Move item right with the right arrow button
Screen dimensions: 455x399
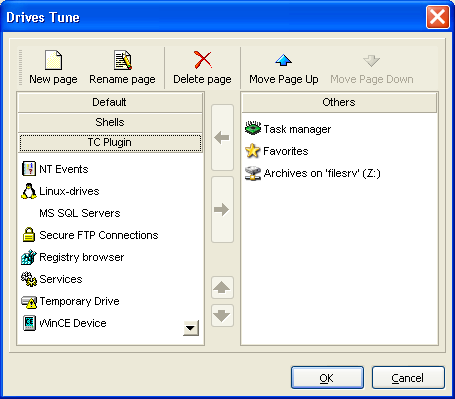click(222, 210)
